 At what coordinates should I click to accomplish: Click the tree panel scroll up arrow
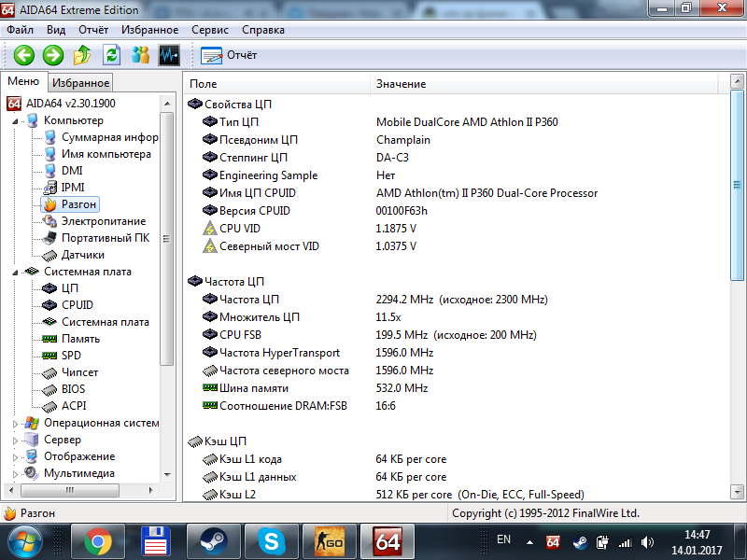pyautogui.click(x=167, y=104)
